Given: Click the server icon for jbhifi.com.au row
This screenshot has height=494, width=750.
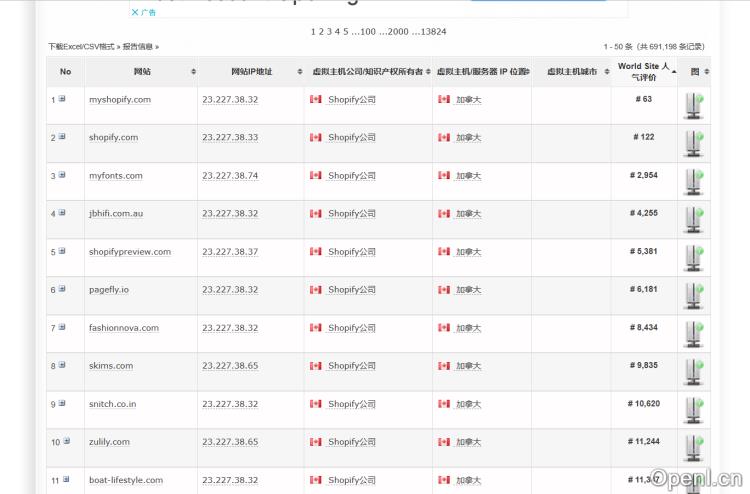Looking at the screenshot, I should click(693, 219).
